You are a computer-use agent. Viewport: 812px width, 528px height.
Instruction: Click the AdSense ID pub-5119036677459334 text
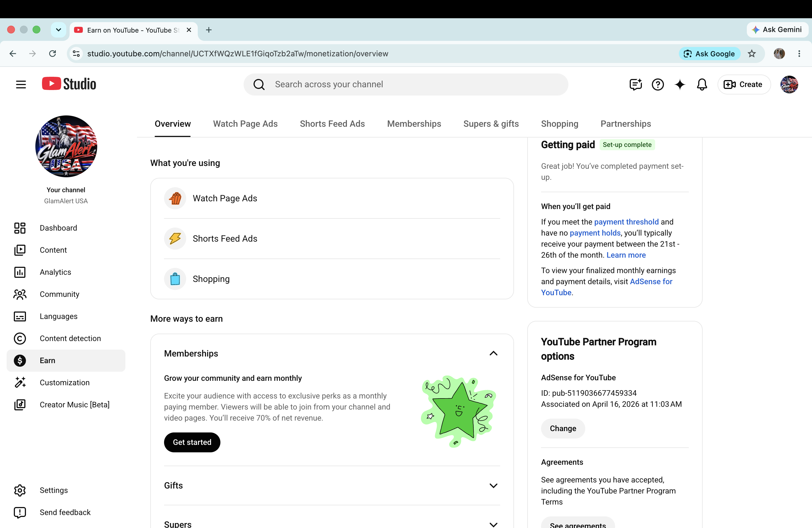(589, 393)
